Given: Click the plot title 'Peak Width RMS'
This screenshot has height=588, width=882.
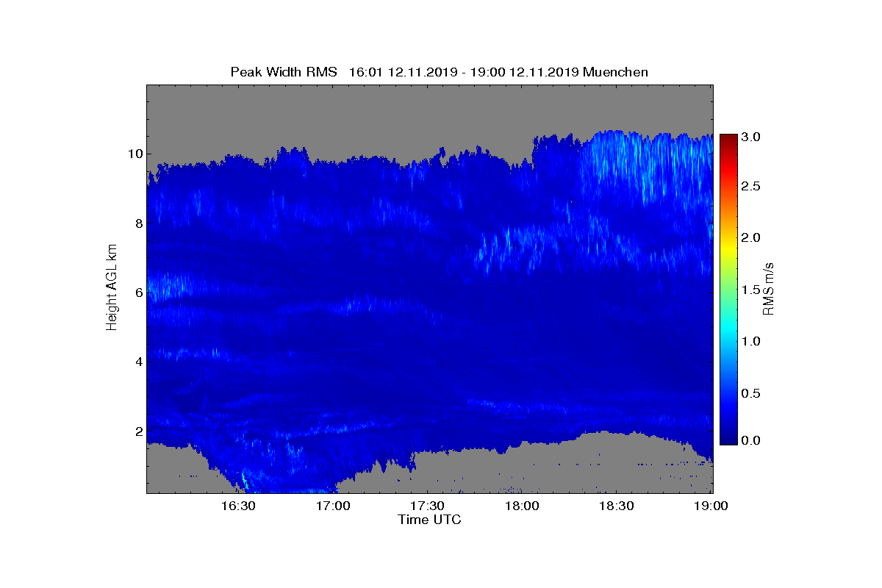Looking at the screenshot, I should tap(284, 72).
